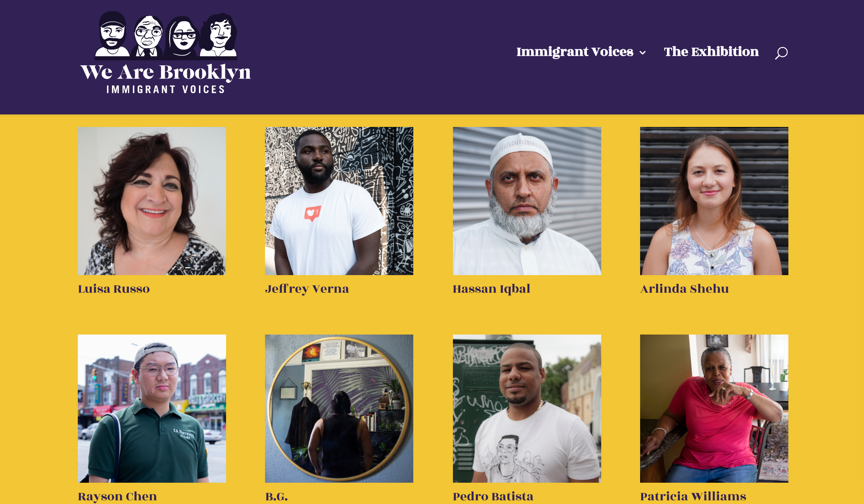Image resolution: width=864 pixels, height=504 pixels.
Task: Open Jeffrey Verna's portrait photo
Action: [339, 201]
